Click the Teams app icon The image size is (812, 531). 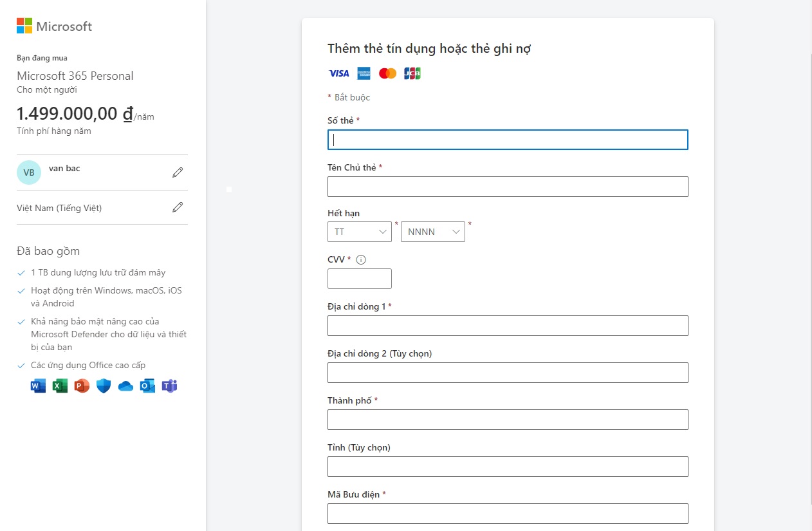coord(169,386)
